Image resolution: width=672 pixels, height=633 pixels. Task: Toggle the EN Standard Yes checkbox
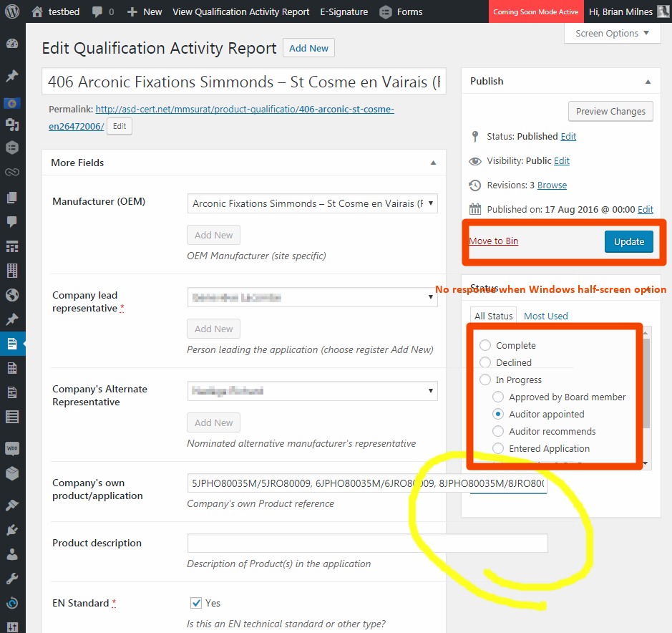[196, 603]
